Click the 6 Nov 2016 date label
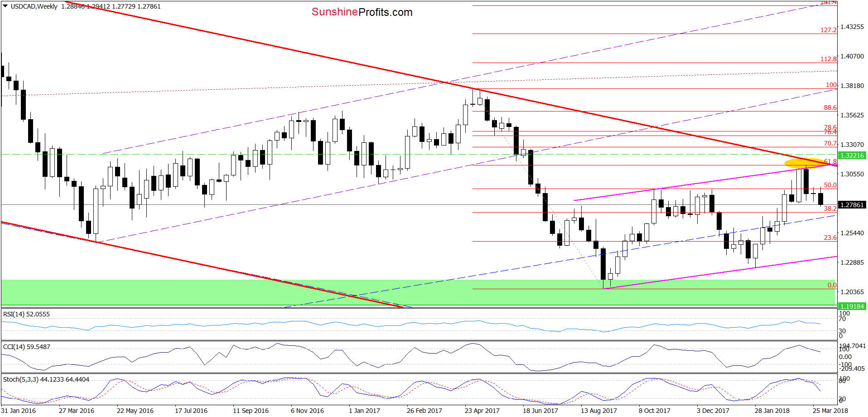The height and width of the screenshot is (417, 868). [307, 411]
